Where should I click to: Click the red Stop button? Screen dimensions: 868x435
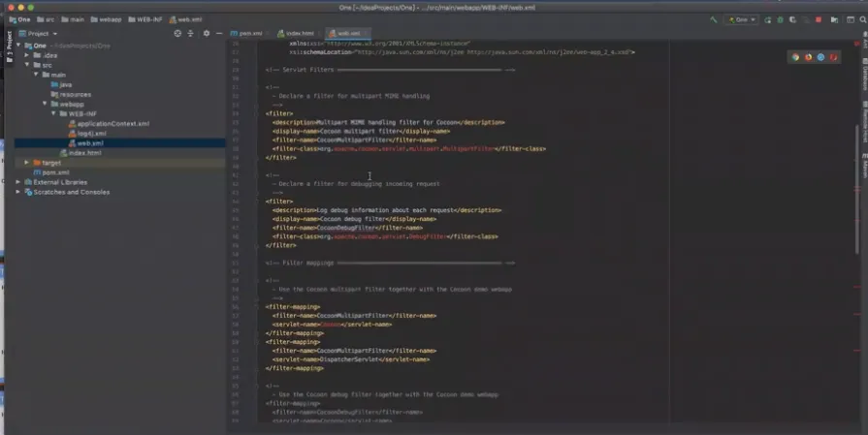click(x=819, y=20)
